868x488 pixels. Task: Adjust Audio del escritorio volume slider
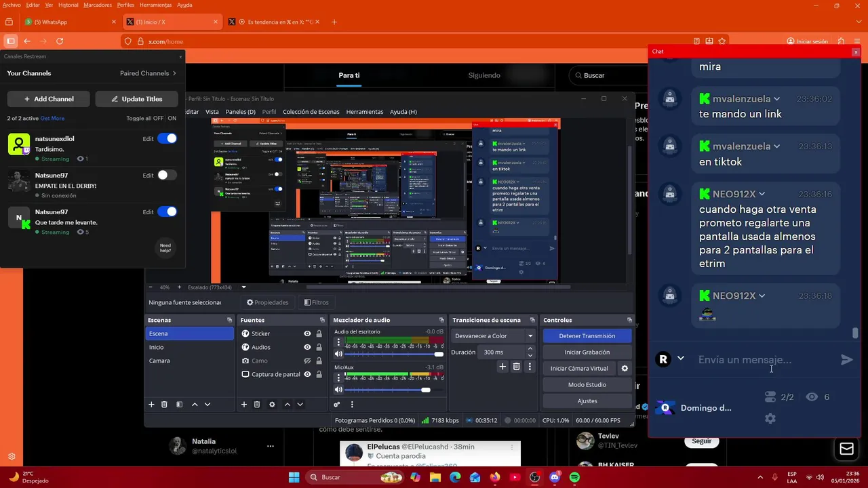(393, 354)
